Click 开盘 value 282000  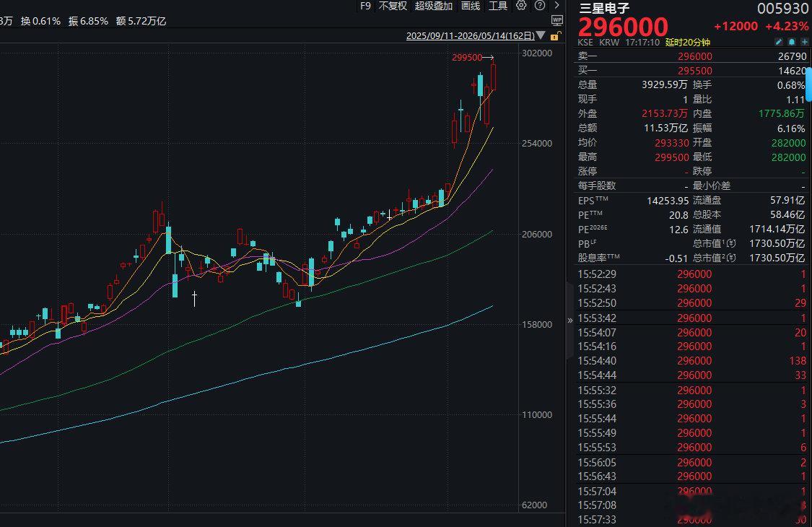click(x=789, y=142)
